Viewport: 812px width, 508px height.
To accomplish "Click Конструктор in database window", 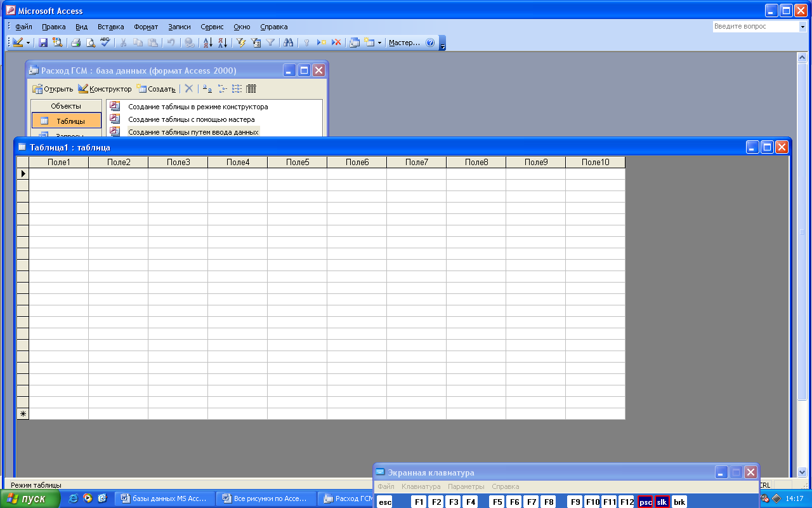I will pos(105,89).
